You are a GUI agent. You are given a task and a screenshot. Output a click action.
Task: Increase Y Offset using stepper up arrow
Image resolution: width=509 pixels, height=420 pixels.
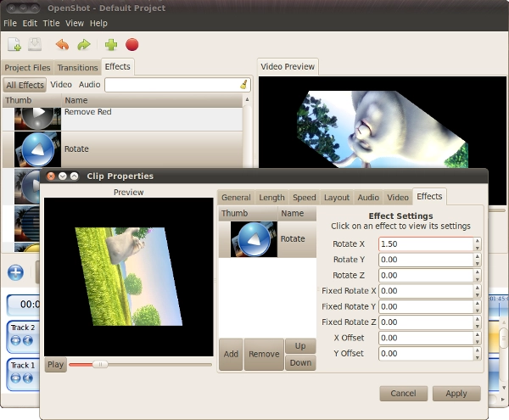tap(477, 350)
